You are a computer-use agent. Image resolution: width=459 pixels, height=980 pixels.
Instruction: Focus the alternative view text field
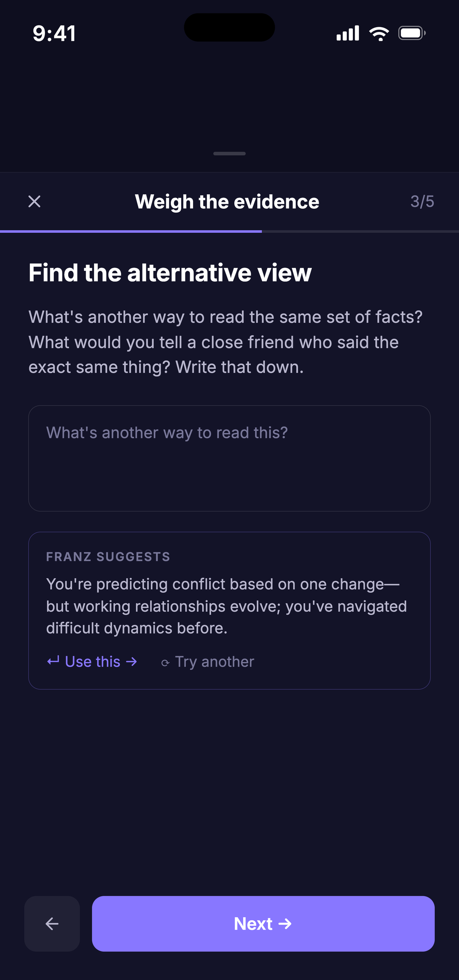(x=229, y=458)
